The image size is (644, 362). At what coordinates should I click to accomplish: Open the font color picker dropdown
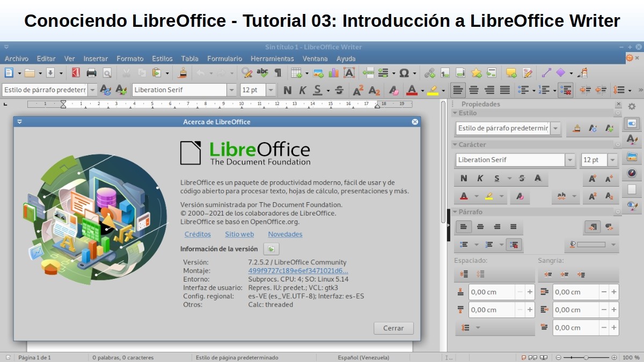pos(421,90)
